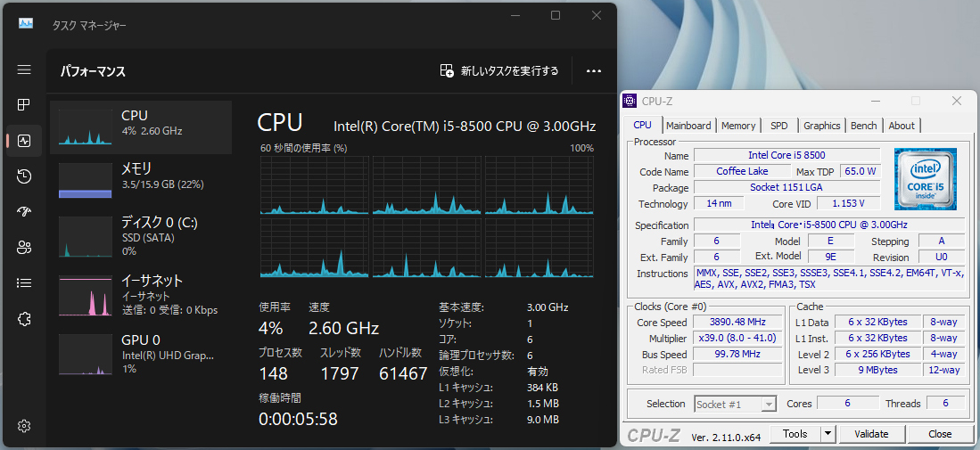980x450 pixels.
Task: Open the Tools dropdown arrow in CPU-Z
Action: [x=828, y=434]
